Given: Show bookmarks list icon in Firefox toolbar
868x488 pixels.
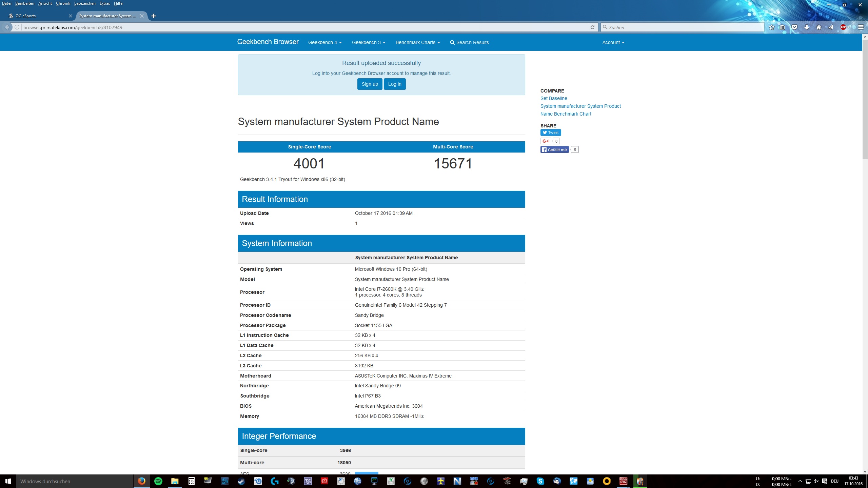Looking at the screenshot, I should pos(782,27).
